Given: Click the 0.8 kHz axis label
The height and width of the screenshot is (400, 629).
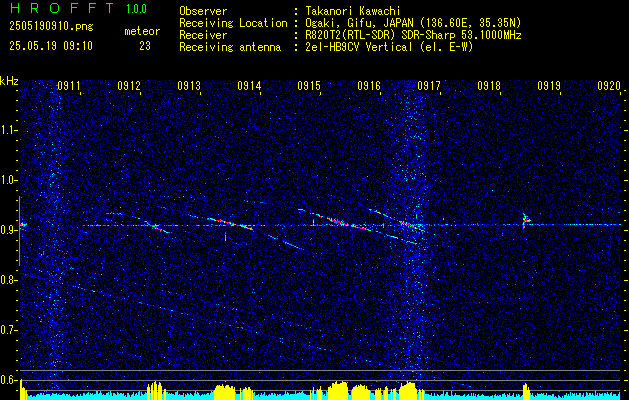Looking at the screenshot, I should (x=9, y=280).
